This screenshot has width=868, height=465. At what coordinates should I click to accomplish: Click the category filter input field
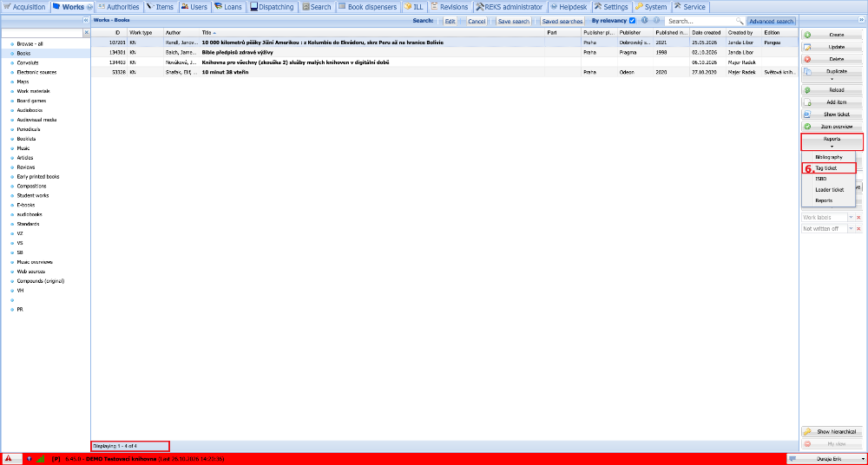pyautogui.click(x=42, y=33)
